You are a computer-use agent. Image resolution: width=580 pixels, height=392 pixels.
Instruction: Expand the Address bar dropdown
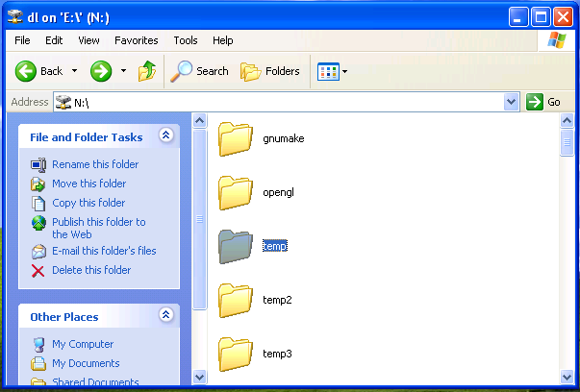pos(511,102)
